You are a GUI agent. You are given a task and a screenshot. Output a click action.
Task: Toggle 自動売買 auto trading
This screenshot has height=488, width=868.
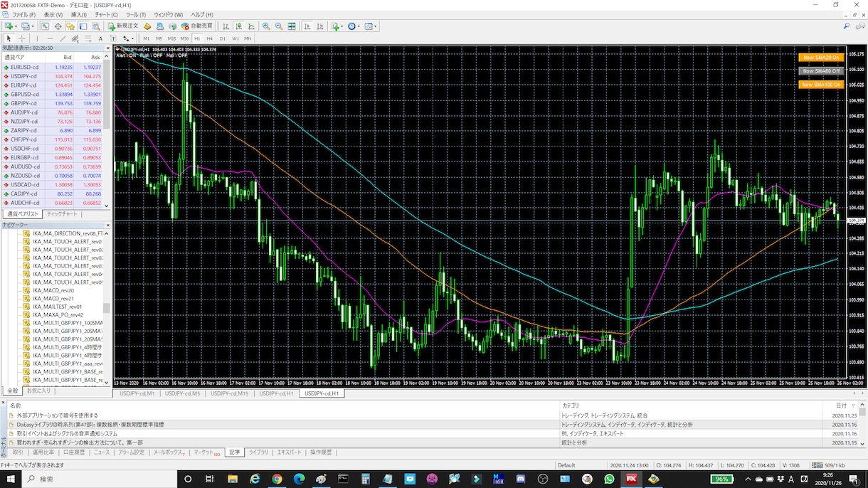point(197,26)
